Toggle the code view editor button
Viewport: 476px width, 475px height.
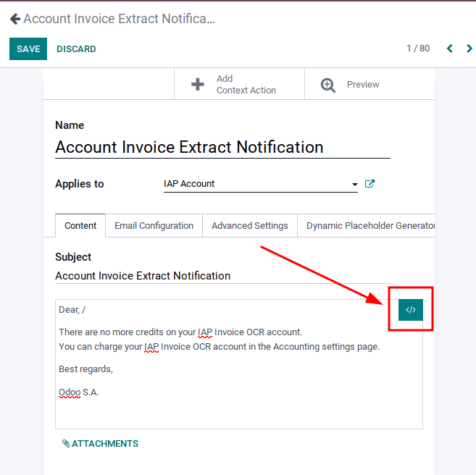411,310
